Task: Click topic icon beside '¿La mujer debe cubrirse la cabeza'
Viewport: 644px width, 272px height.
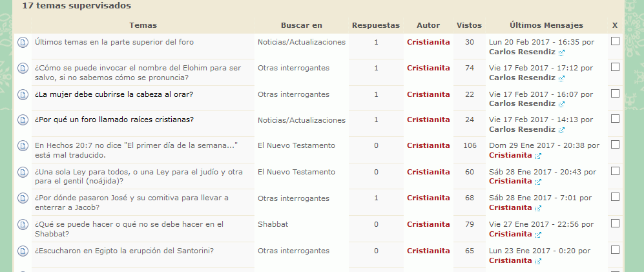Action: [23, 95]
